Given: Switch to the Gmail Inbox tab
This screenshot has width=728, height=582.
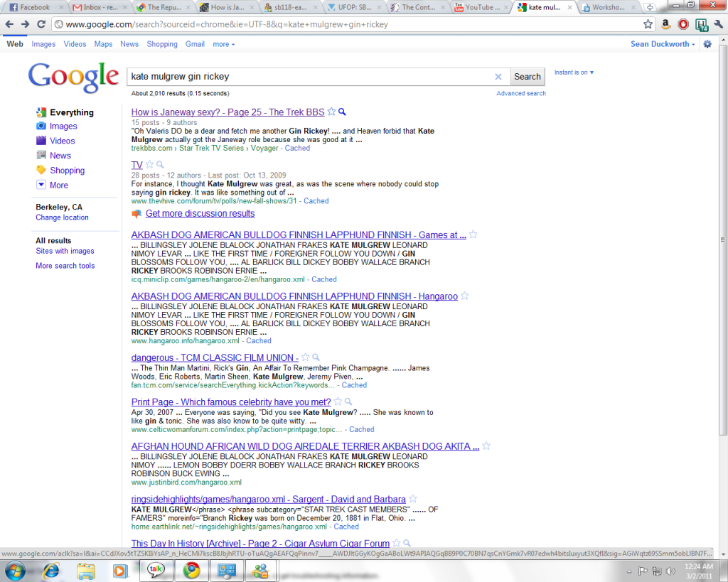Looking at the screenshot, I should pyautogui.click(x=100, y=7).
